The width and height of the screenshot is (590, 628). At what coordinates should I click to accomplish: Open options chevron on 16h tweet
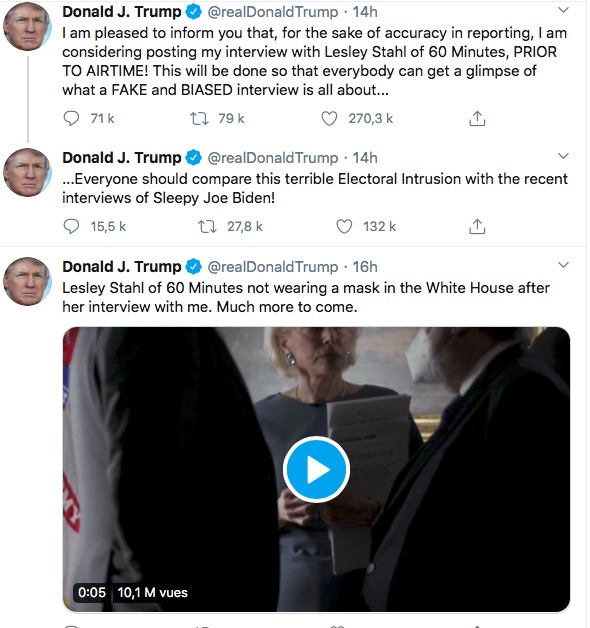tap(564, 265)
